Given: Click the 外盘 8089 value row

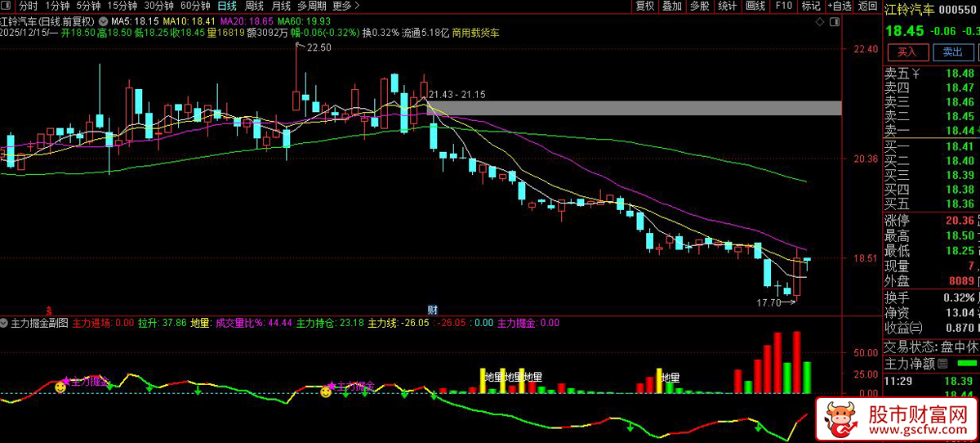Looking at the screenshot, I should click(931, 280).
